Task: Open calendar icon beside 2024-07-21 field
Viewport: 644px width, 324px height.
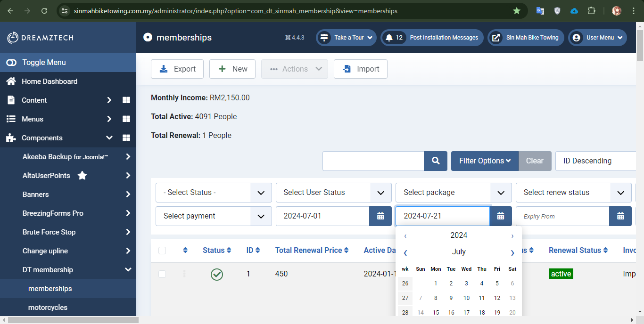Action: (x=501, y=216)
